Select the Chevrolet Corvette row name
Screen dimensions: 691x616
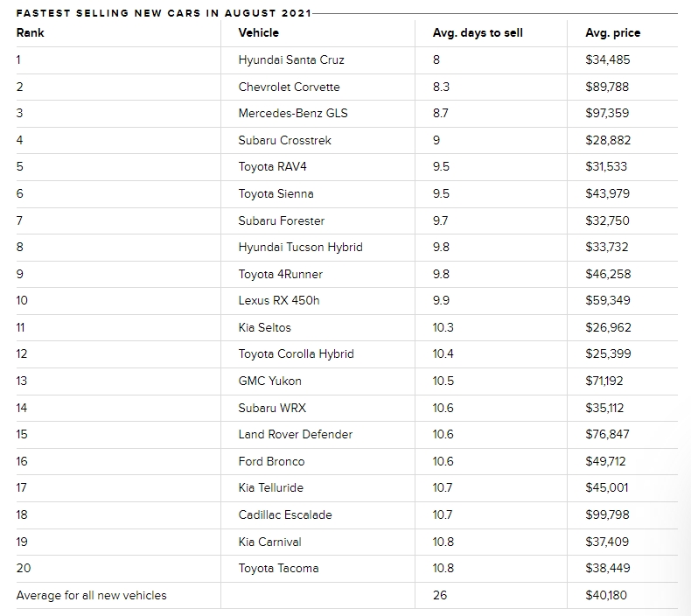pos(289,87)
